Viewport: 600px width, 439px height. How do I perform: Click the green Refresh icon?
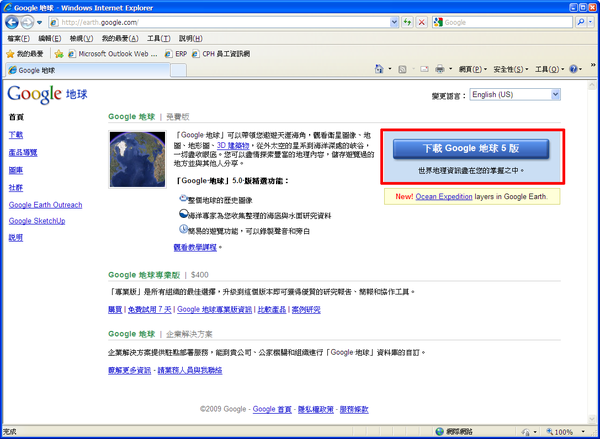[x=407, y=23]
